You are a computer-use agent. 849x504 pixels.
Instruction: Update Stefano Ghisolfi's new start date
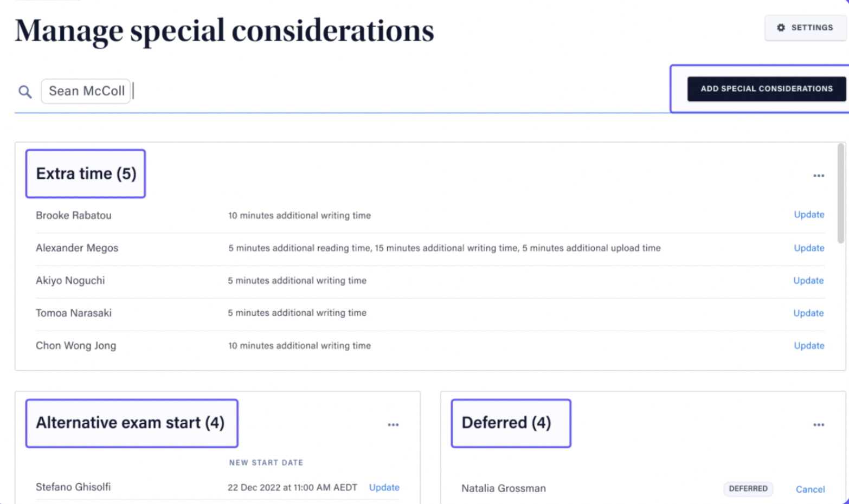point(384,487)
